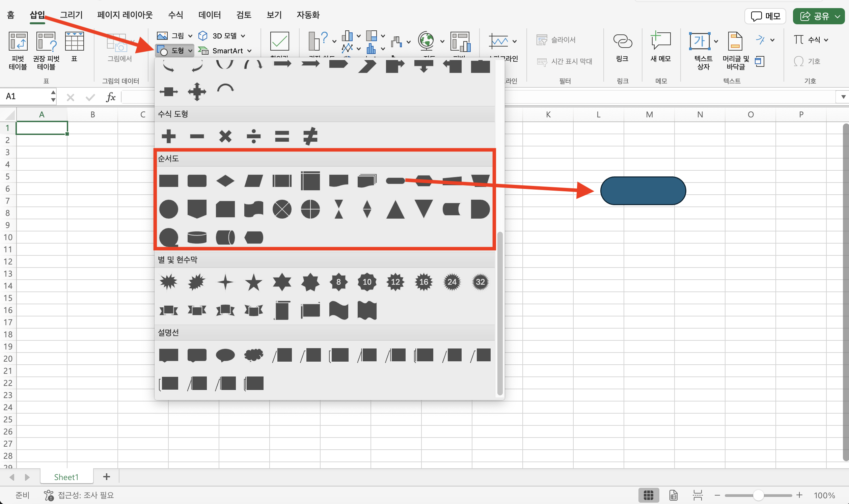Expand the formula bar
Screen dimensions: 849x504
pos(843,97)
